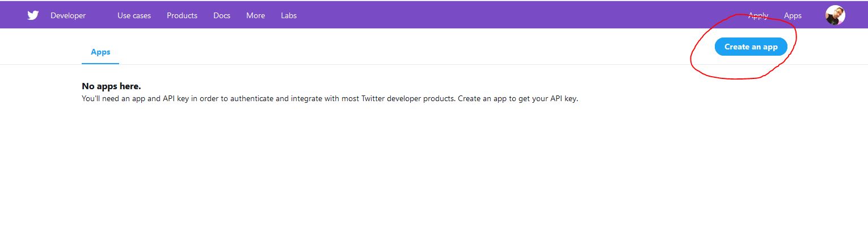Open the Products menu
868x246 pixels.
pos(182,15)
